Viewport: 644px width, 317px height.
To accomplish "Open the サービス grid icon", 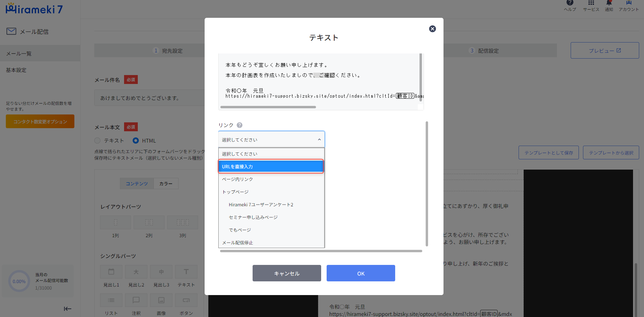I will (591, 3).
